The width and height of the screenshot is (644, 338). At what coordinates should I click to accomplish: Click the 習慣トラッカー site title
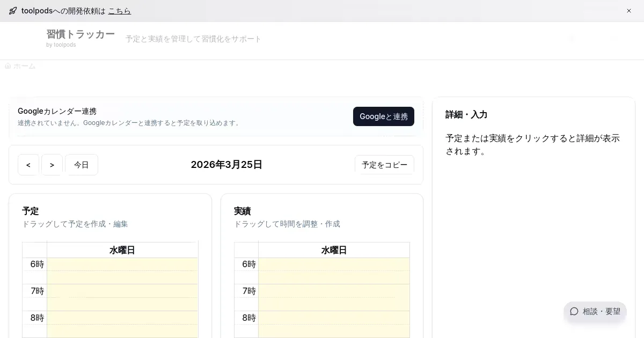coord(80,34)
